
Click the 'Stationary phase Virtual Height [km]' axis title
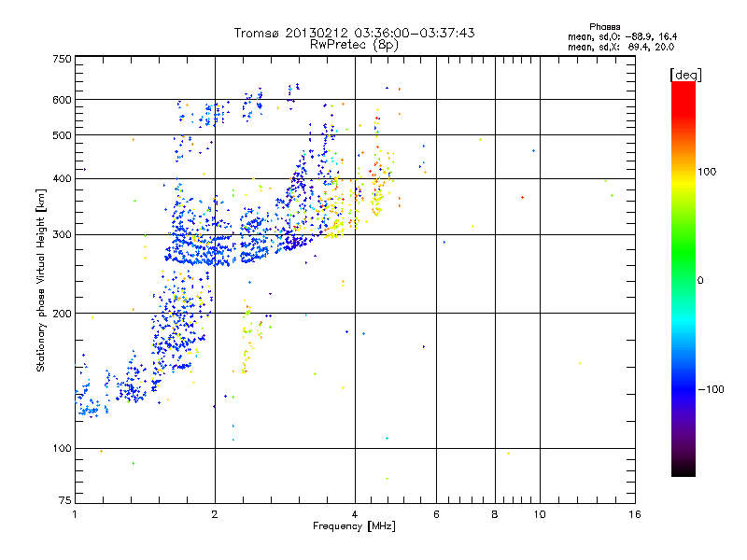tap(40, 281)
